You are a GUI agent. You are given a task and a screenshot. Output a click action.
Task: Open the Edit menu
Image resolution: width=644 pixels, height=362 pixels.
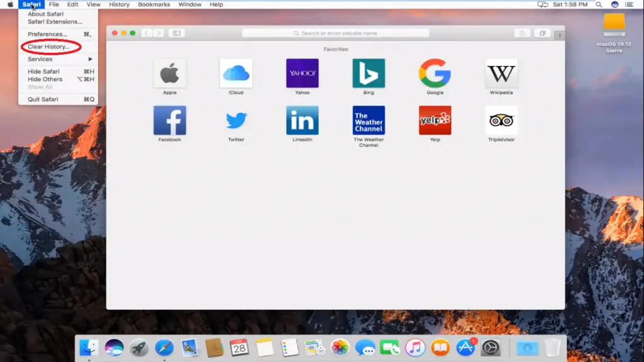point(73,4)
